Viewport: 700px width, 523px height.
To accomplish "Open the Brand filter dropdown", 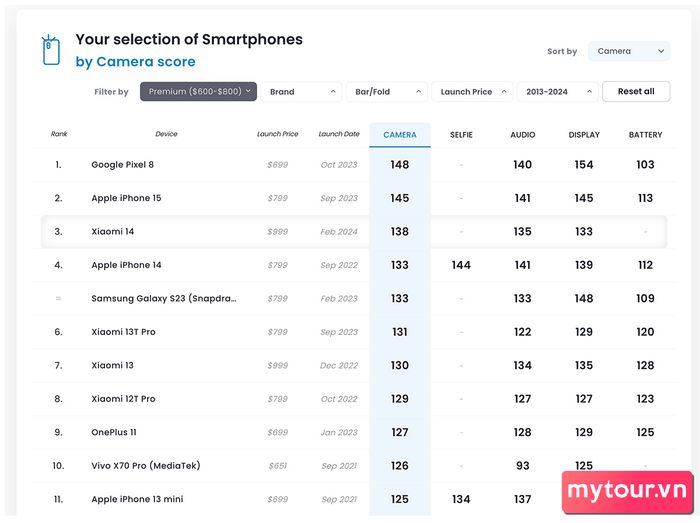I will point(301,92).
